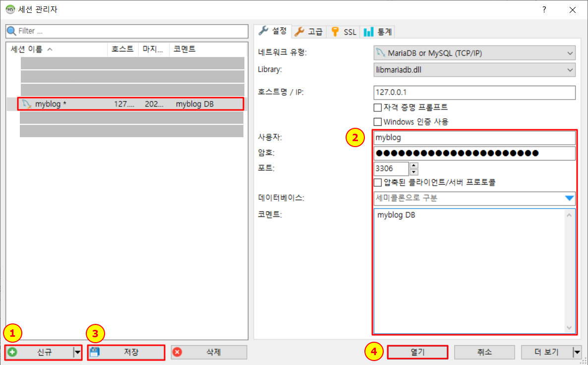588x365 pixels.
Task: Click the bar chart icon on 통계 tab
Action: tap(368, 32)
